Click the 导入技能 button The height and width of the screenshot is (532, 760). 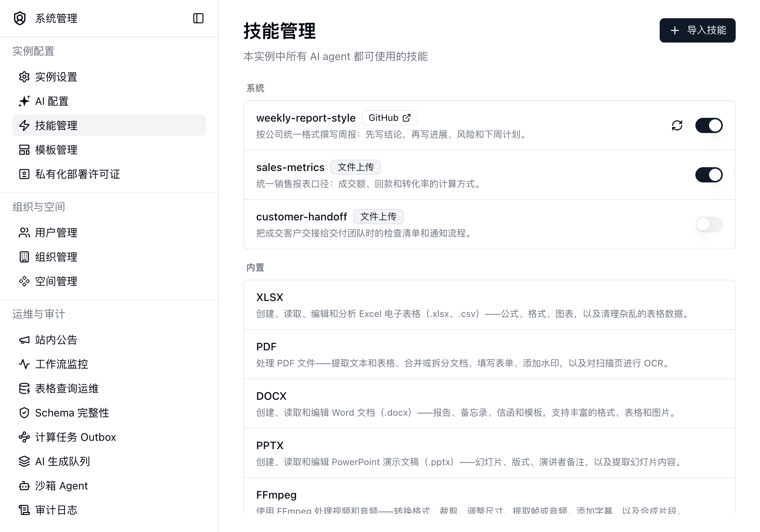pos(698,30)
